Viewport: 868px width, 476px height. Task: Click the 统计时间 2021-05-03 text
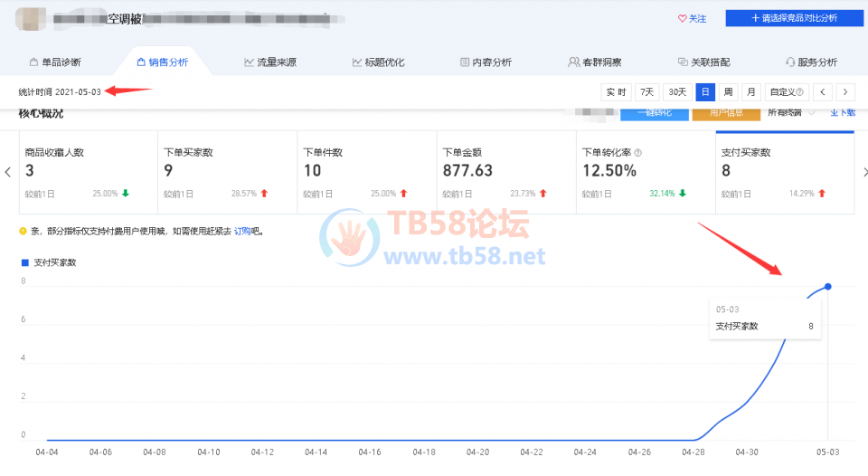pos(60,92)
